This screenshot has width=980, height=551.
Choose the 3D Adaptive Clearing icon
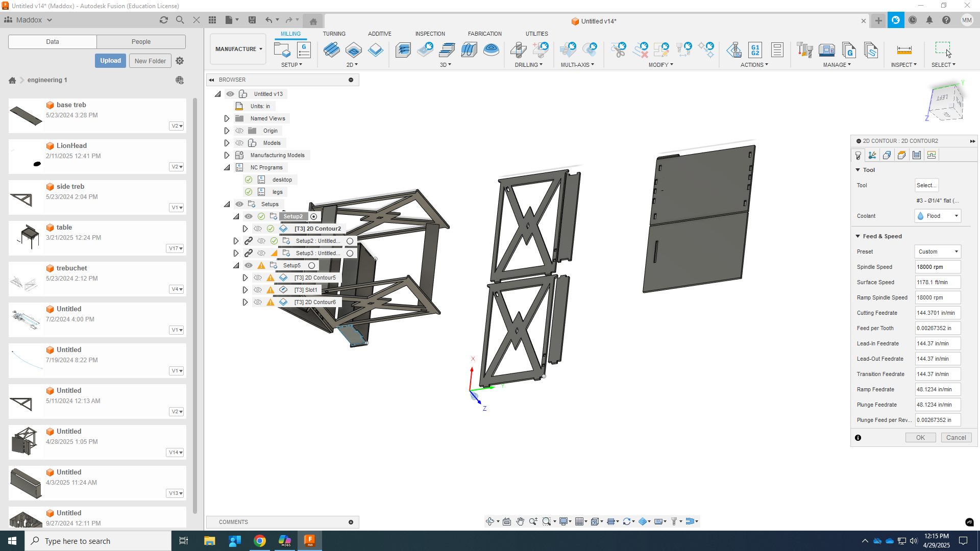point(403,50)
